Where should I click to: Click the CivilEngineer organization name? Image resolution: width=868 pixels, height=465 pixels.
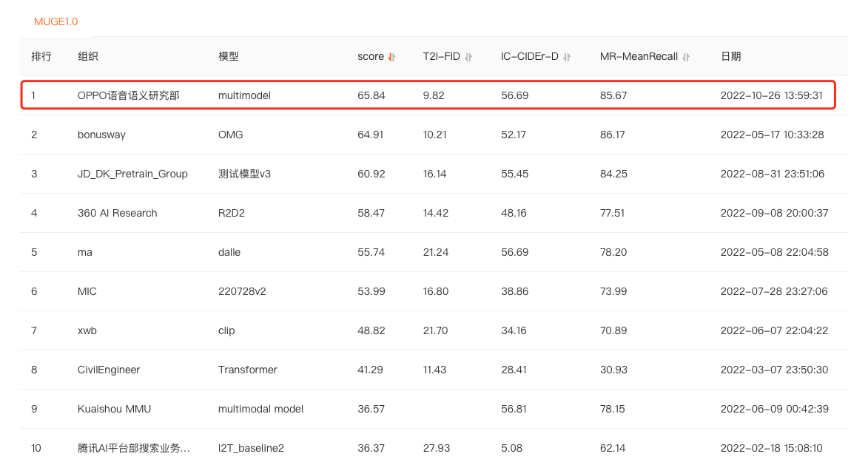pyautogui.click(x=109, y=370)
